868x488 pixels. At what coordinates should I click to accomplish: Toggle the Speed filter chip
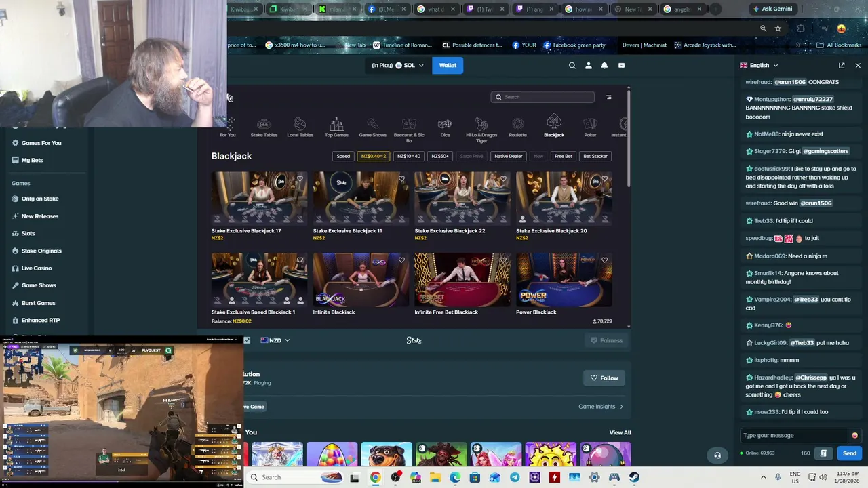tap(343, 156)
